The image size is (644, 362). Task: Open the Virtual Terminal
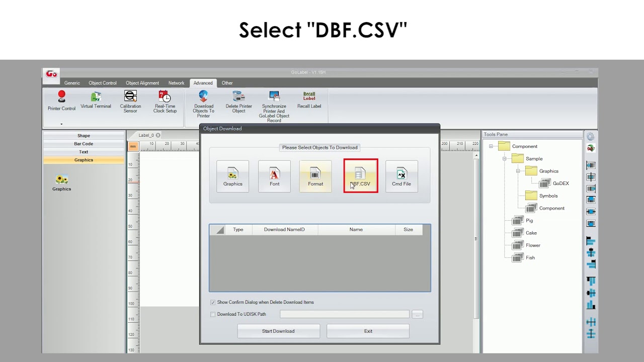tap(96, 100)
